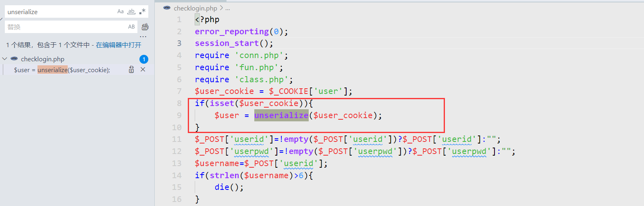Click the Replace All icon
Screen dimensions: 644x206
tap(145, 27)
